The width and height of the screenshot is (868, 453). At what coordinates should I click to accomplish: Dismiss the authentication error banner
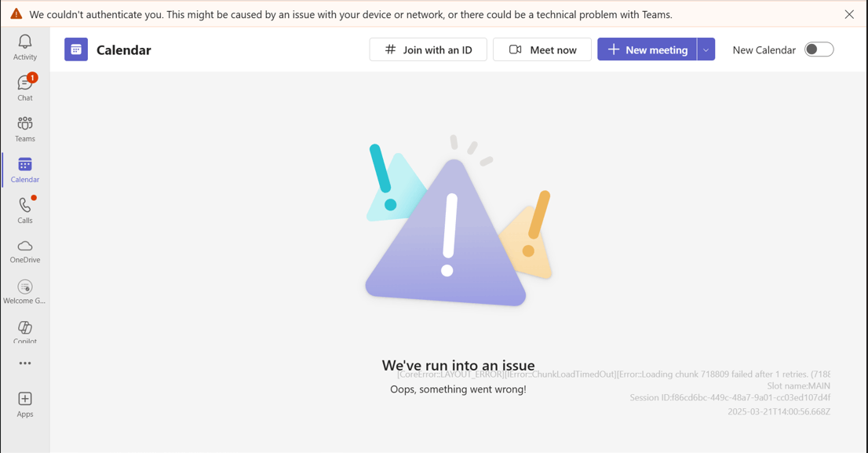tap(849, 14)
